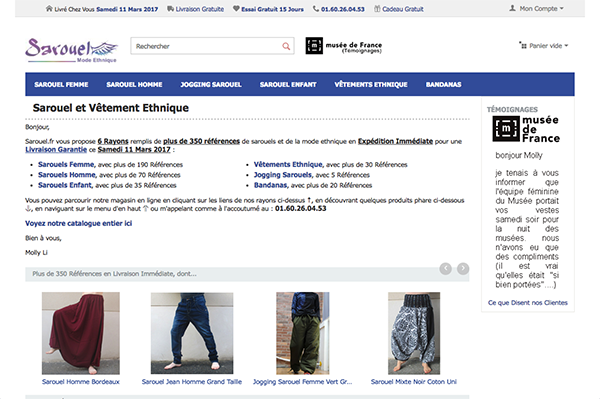Click the Sarouel et Vêtement Ethnique heading
This screenshot has height=399, width=600.
point(111,108)
